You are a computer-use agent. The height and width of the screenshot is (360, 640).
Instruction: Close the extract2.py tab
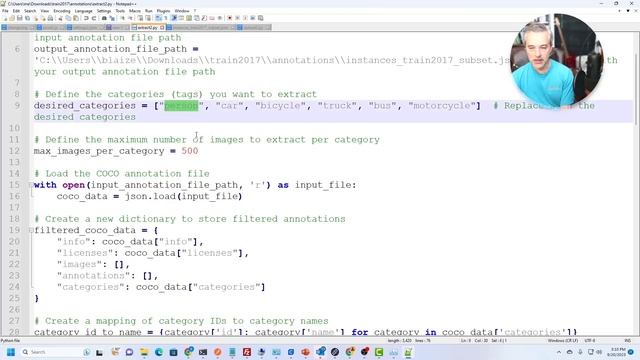(162, 27)
